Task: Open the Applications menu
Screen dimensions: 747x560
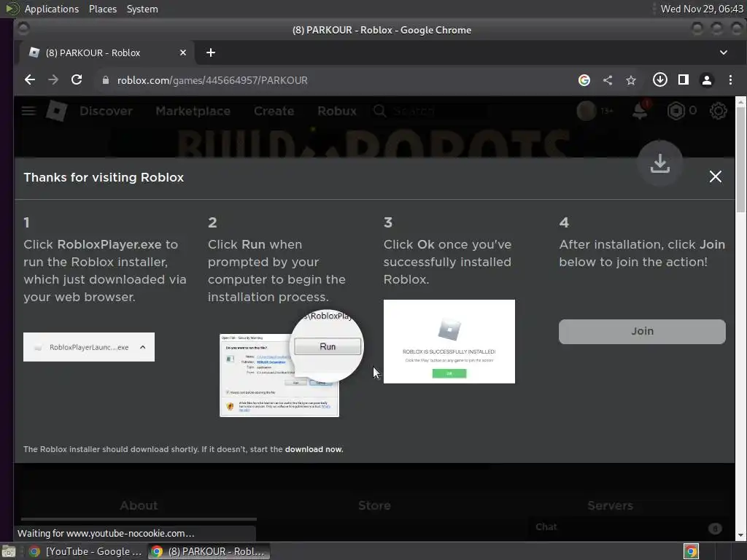Action: click(x=52, y=9)
